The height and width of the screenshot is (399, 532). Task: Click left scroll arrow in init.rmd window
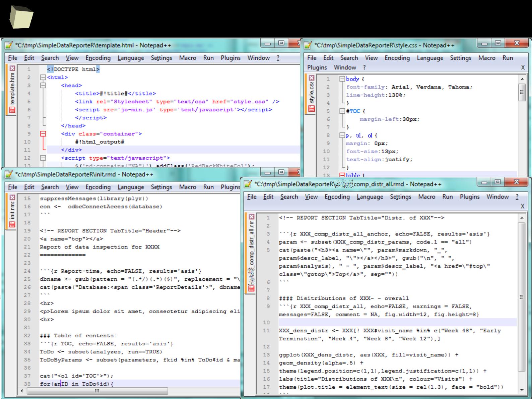pos(22,391)
